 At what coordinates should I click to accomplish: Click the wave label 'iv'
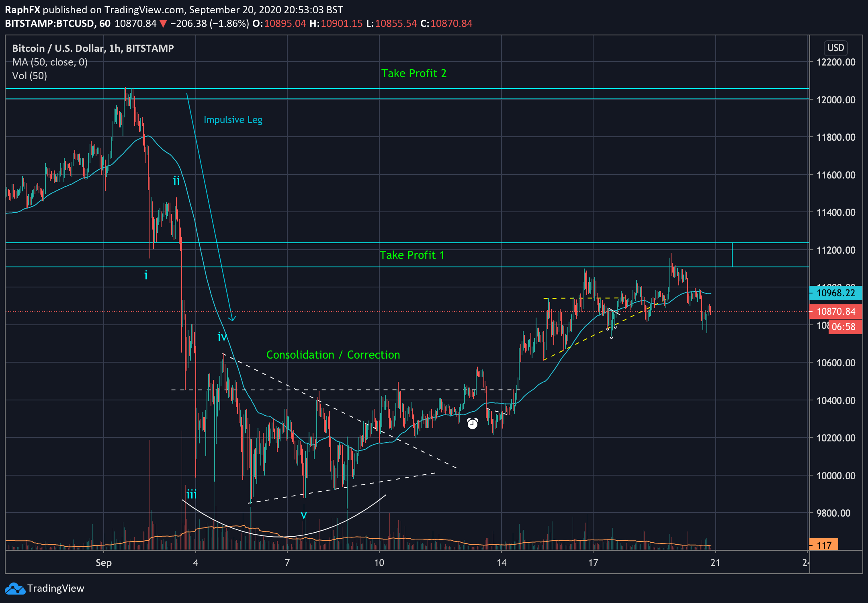(222, 337)
